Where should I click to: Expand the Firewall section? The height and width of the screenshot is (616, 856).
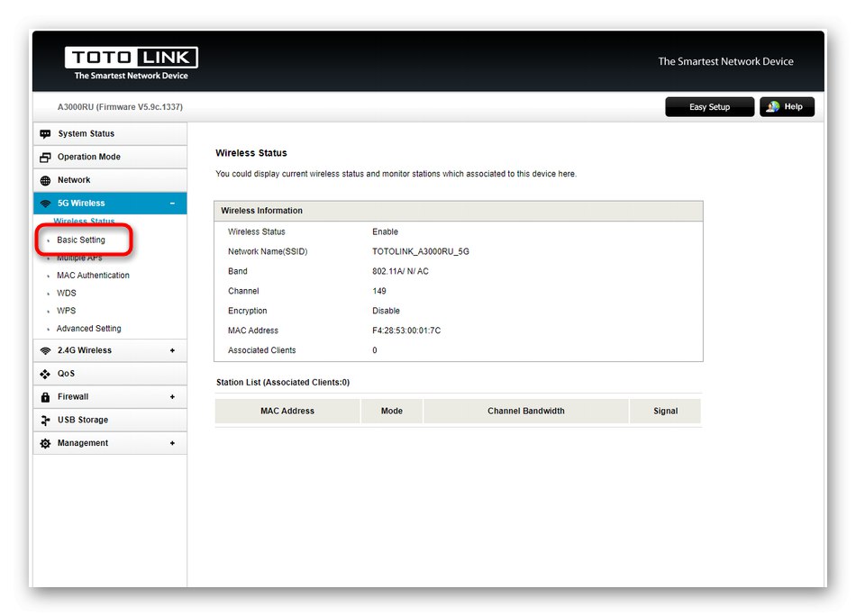pos(172,397)
